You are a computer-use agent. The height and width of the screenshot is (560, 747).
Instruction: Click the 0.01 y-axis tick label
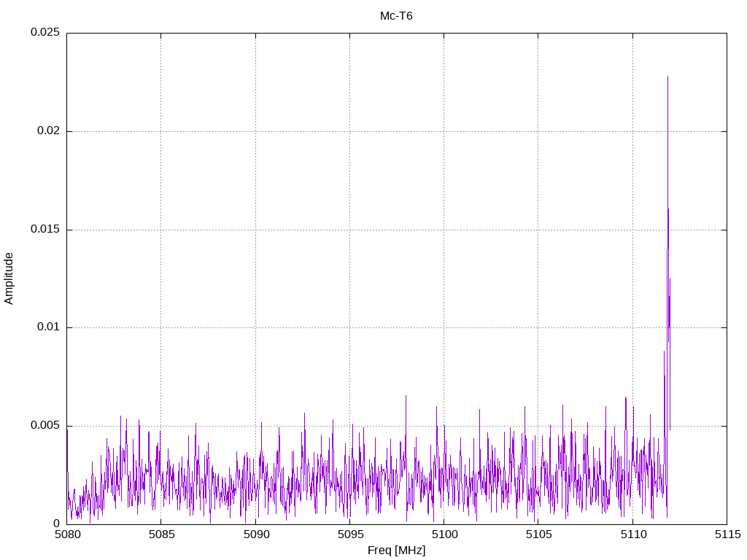click(47, 327)
